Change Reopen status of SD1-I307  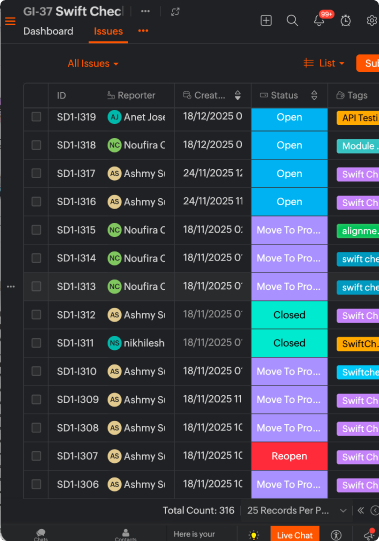289,456
